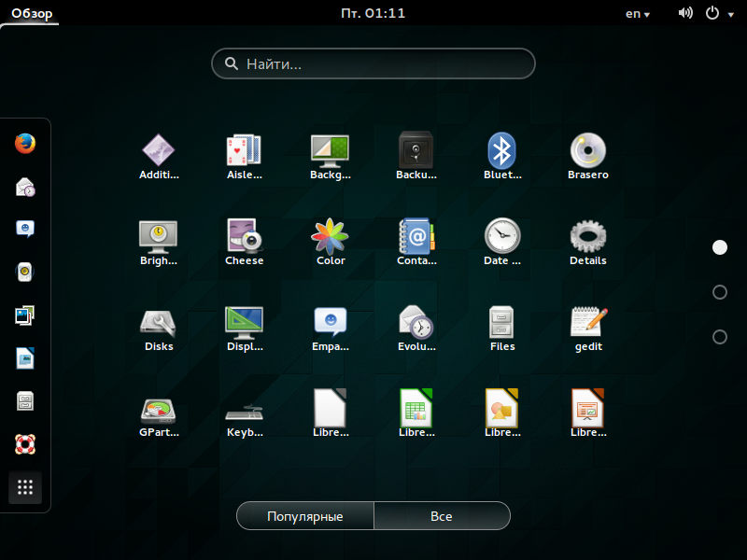The width and height of the screenshot is (747, 560).
Task: Show the Все apps view
Action: 442,516
